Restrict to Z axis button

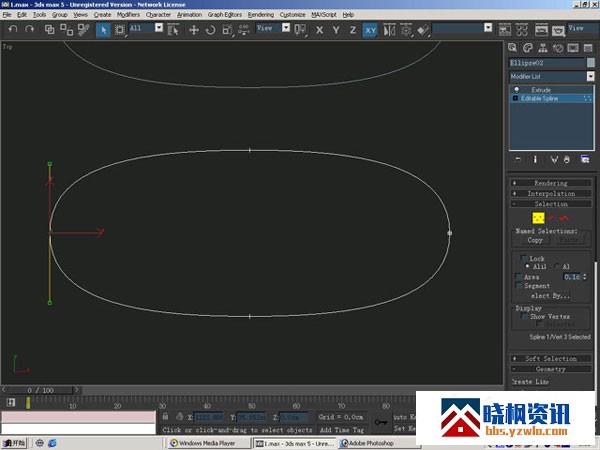pos(353,30)
